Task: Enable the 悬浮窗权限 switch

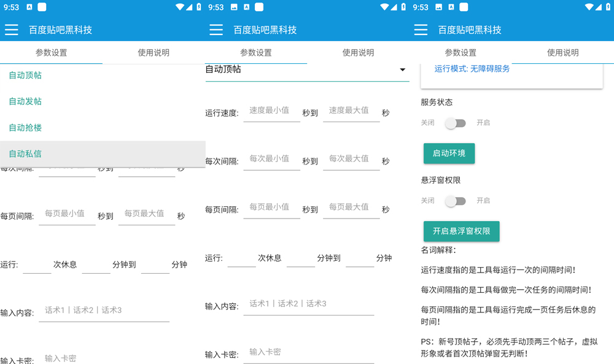Action: (456, 201)
